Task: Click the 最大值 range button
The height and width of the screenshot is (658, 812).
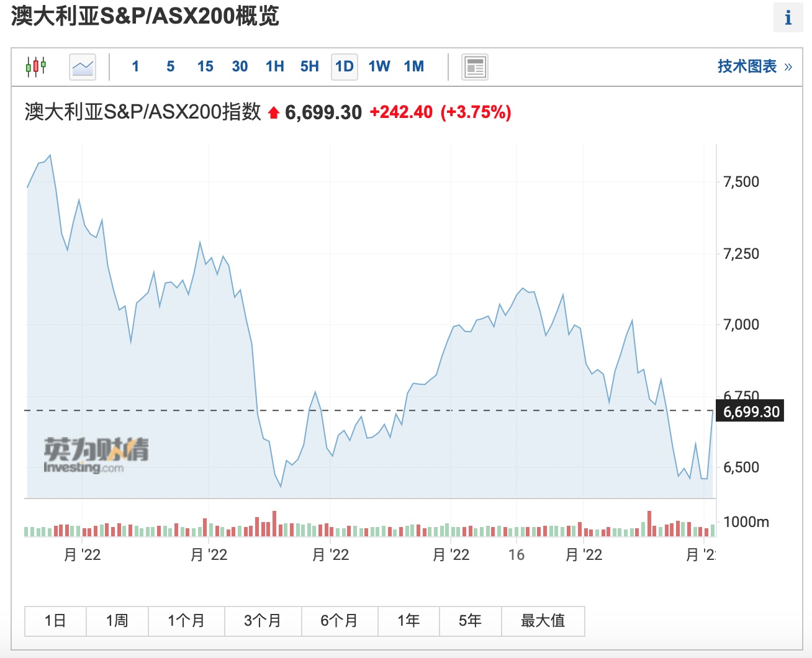Action: (x=543, y=621)
